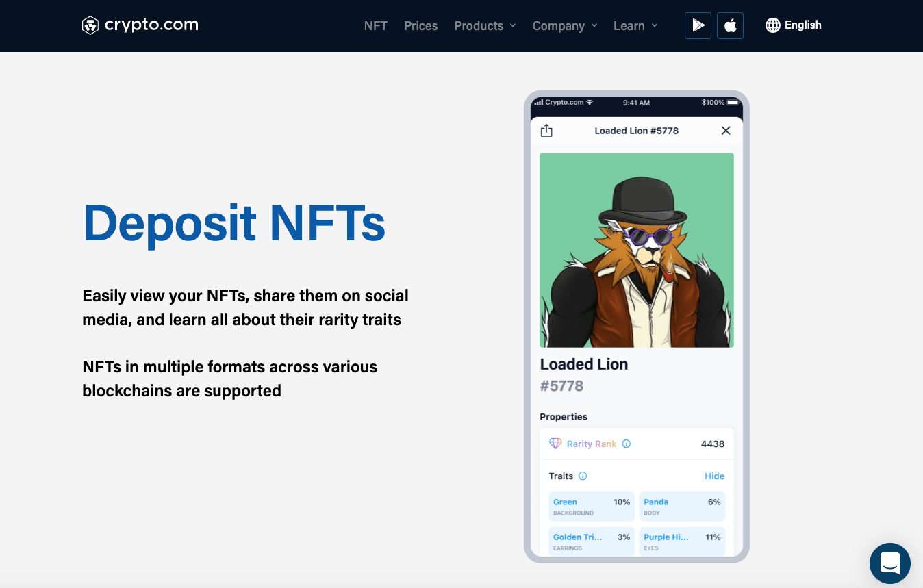This screenshot has width=923, height=588.
Task: Expand the Products dropdown
Action: tap(485, 26)
